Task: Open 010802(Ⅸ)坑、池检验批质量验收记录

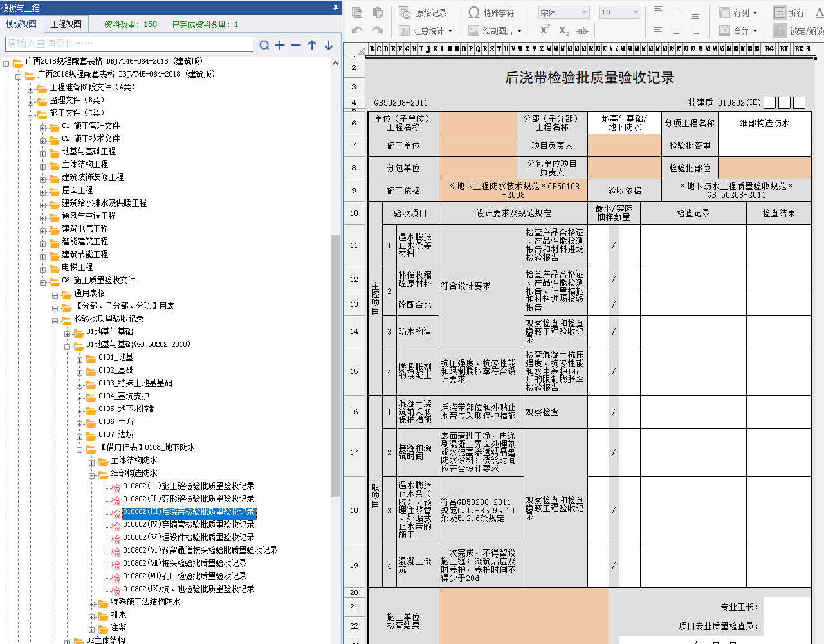Action: [x=189, y=589]
